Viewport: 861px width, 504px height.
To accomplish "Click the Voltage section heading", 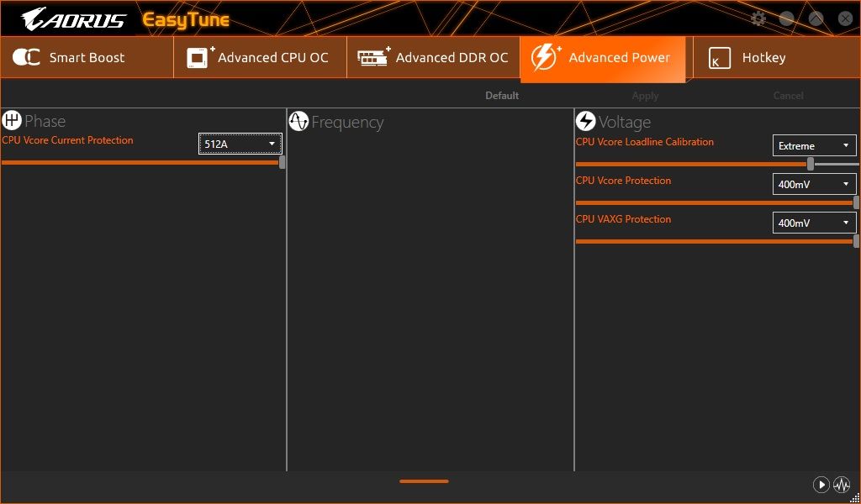I will 625,122.
